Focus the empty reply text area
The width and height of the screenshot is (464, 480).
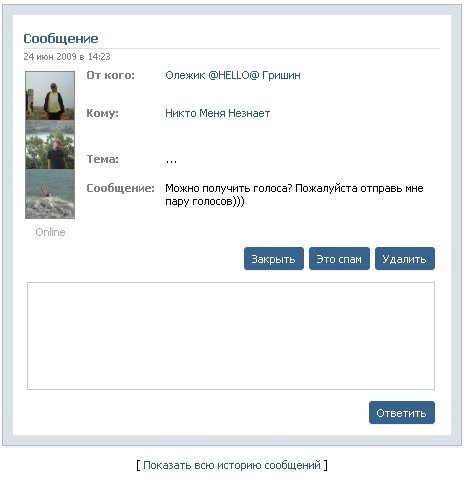pos(231,336)
